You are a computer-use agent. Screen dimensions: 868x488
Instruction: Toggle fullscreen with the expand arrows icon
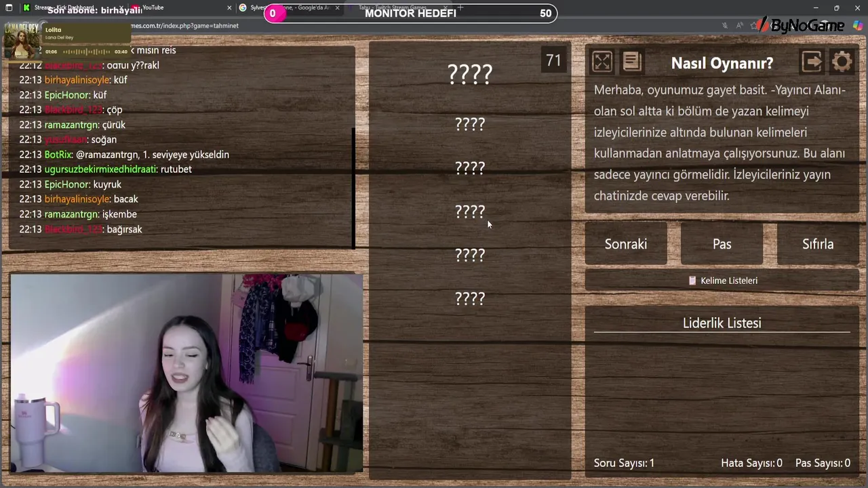pos(601,62)
